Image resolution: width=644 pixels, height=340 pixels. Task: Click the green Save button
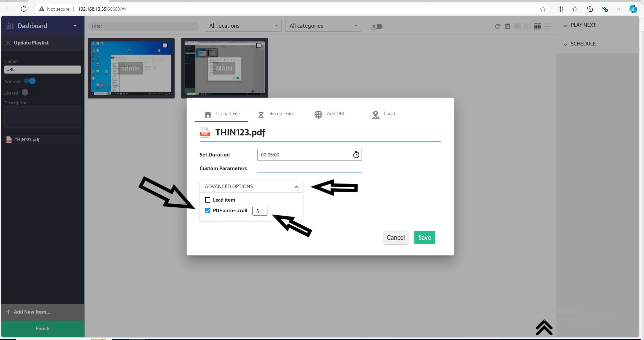424,237
